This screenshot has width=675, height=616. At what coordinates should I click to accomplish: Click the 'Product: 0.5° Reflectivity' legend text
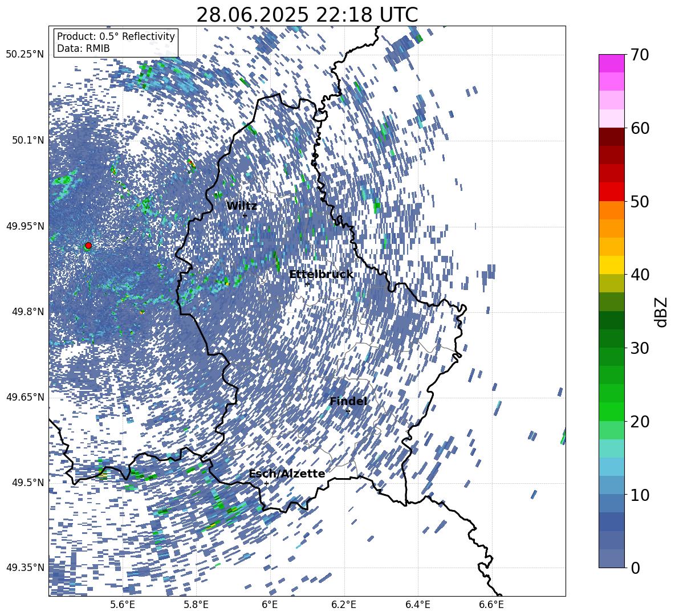[116, 36]
